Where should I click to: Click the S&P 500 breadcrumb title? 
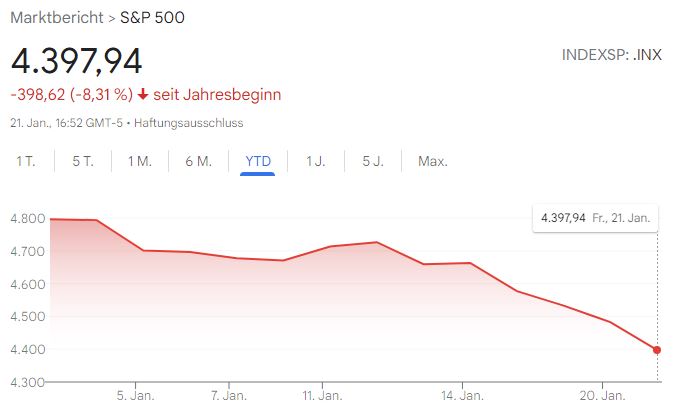tap(153, 18)
